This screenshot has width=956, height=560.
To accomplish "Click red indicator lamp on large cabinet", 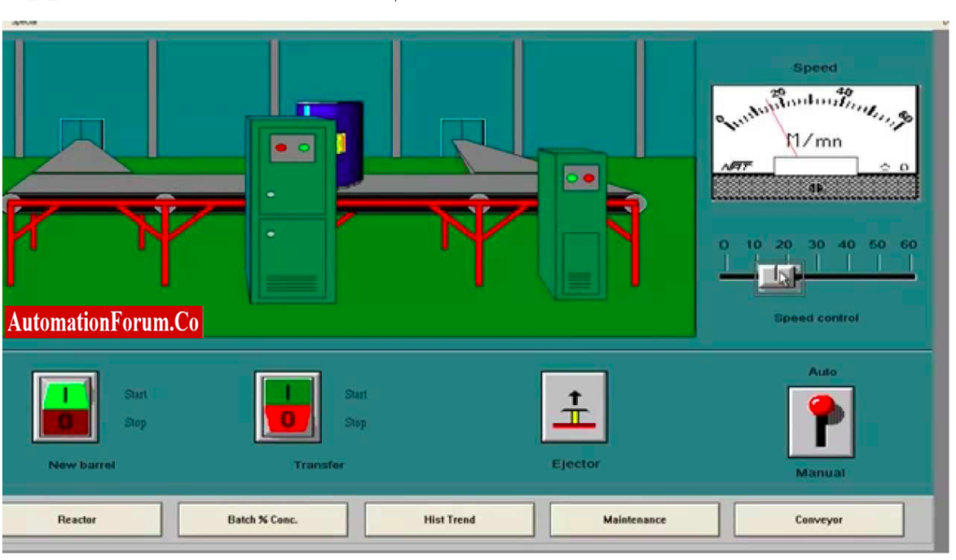I will pos(281,148).
